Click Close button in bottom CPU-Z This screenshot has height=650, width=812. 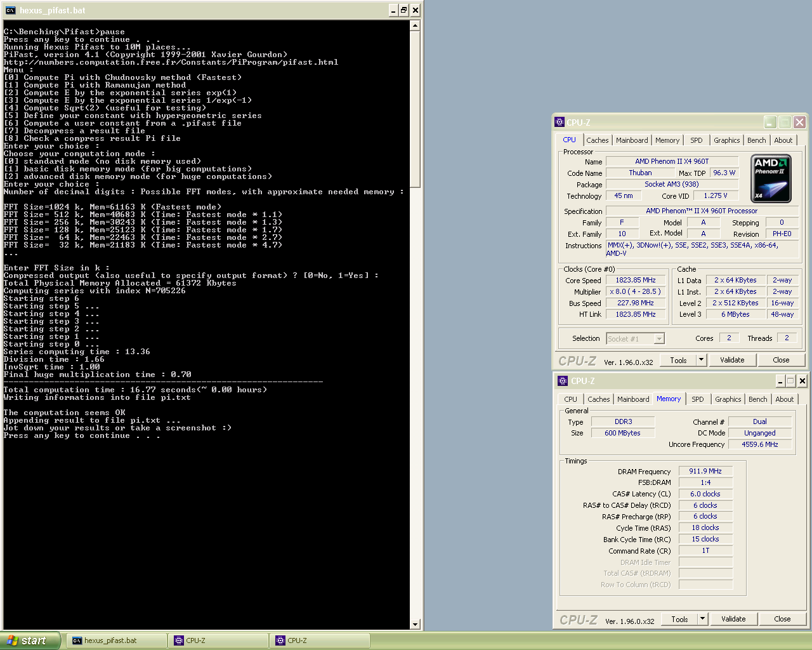click(x=782, y=619)
